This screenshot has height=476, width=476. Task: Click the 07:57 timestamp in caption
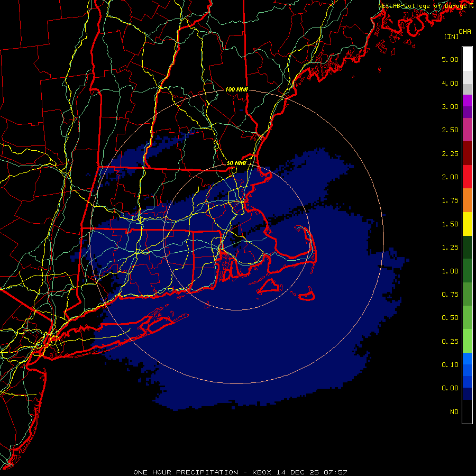click(x=336, y=472)
